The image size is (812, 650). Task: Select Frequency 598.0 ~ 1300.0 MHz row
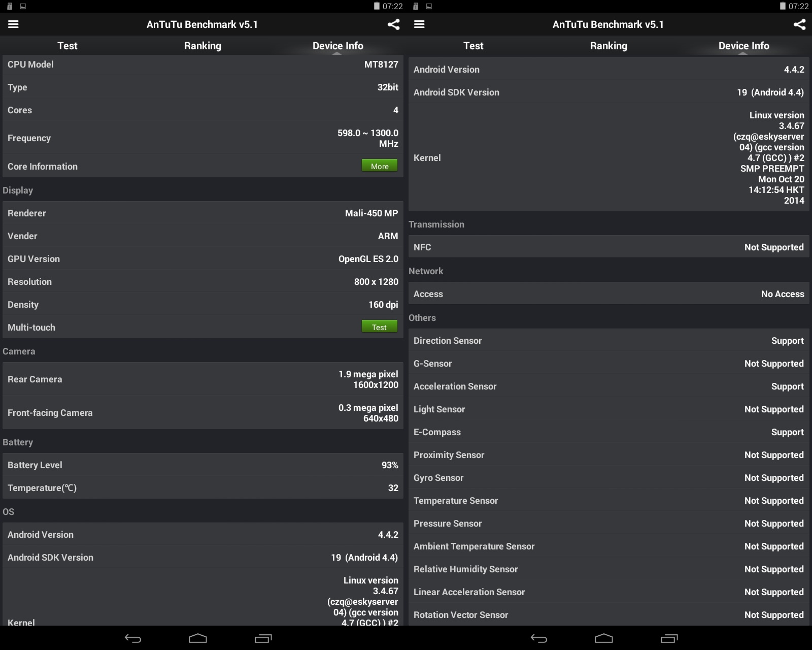coord(203,138)
